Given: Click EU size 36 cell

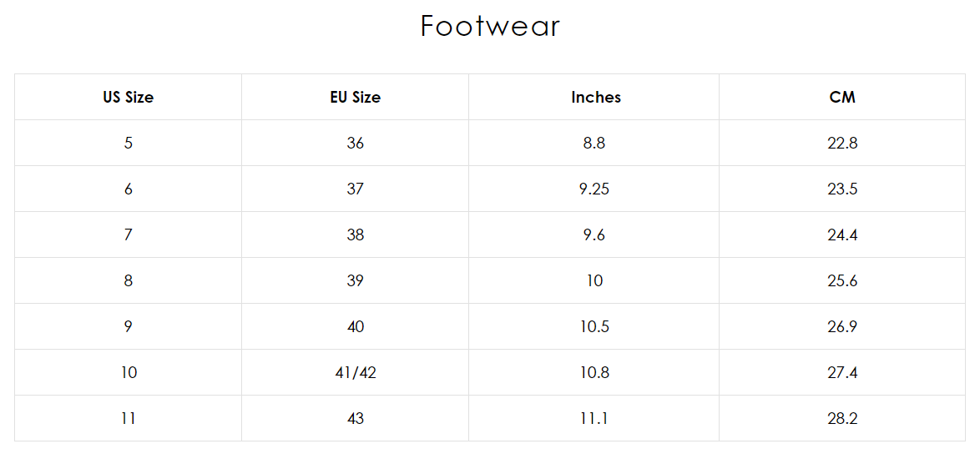Looking at the screenshot, I should (355, 143).
